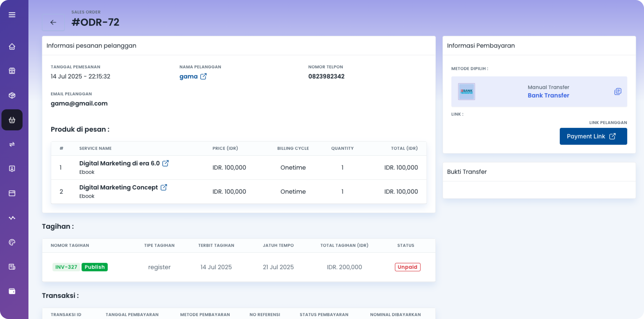
Task: Go to the home dashboard icon
Action: tap(12, 46)
